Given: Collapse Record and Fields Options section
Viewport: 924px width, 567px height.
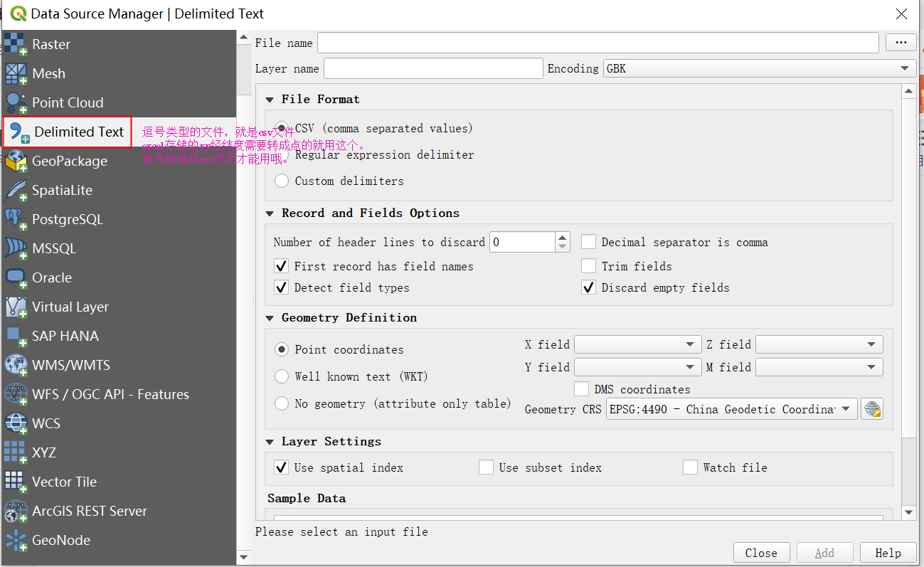Looking at the screenshot, I should coord(270,213).
